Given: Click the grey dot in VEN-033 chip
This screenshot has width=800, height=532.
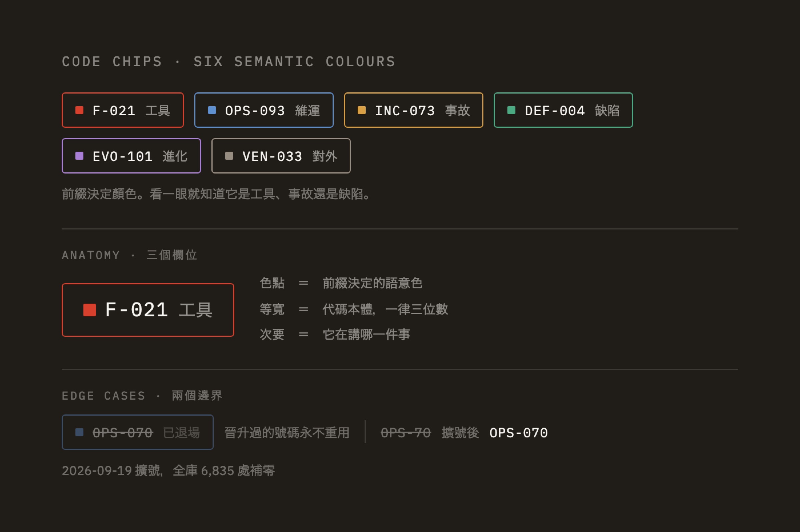Looking at the screenshot, I should (229, 156).
